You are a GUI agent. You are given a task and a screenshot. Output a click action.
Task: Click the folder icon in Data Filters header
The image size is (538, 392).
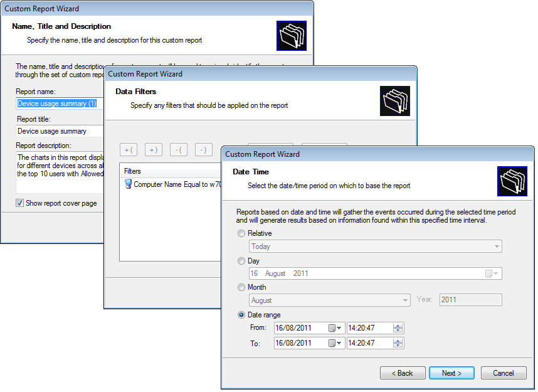coord(395,101)
